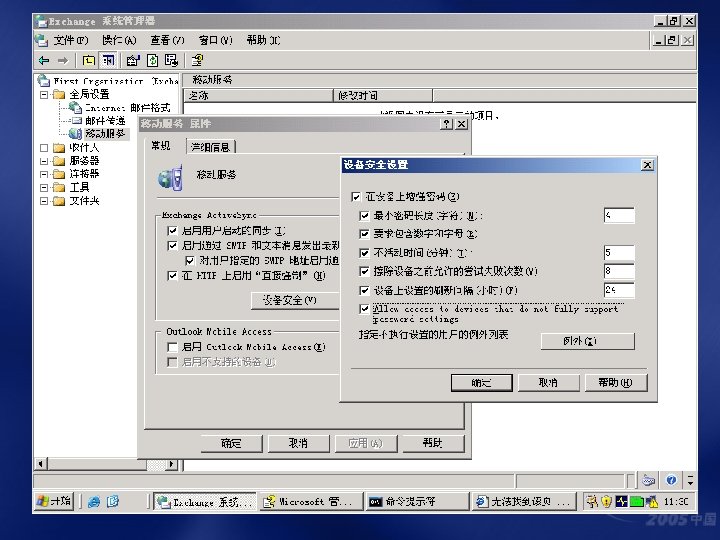
Task: Click 取消 in 设备安全设置 dialog
Action: click(548, 382)
